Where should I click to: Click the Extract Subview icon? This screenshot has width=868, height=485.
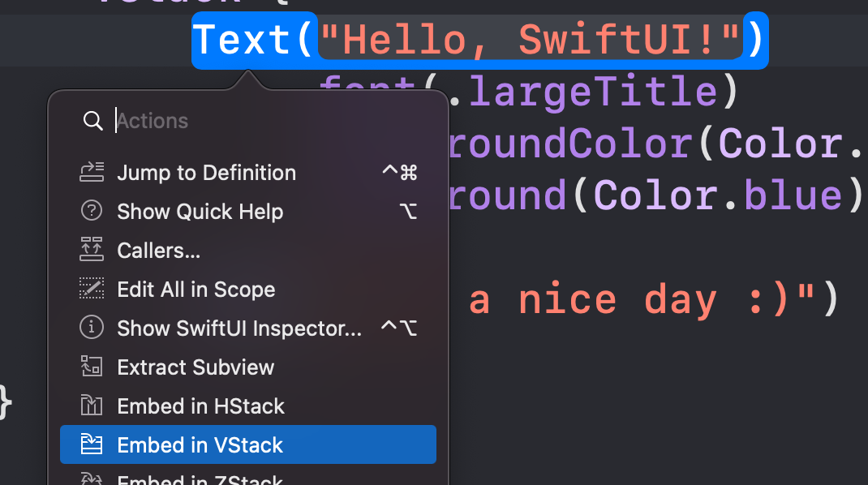click(x=92, y=366)
